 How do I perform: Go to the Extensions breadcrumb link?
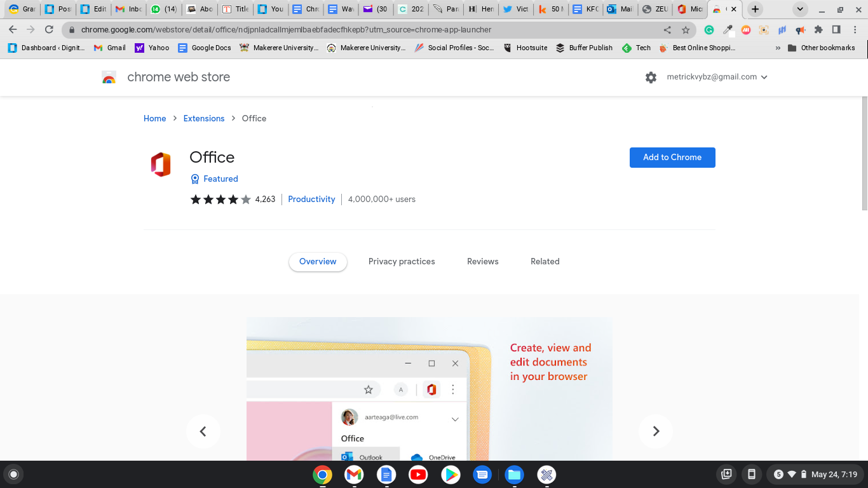[x=204, y=119]
